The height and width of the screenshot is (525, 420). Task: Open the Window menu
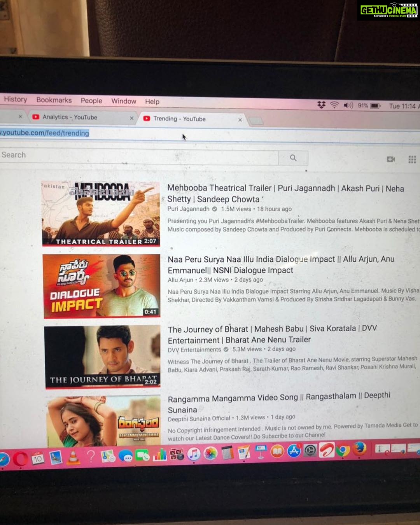pyautogui.click(x=124, y=101)
